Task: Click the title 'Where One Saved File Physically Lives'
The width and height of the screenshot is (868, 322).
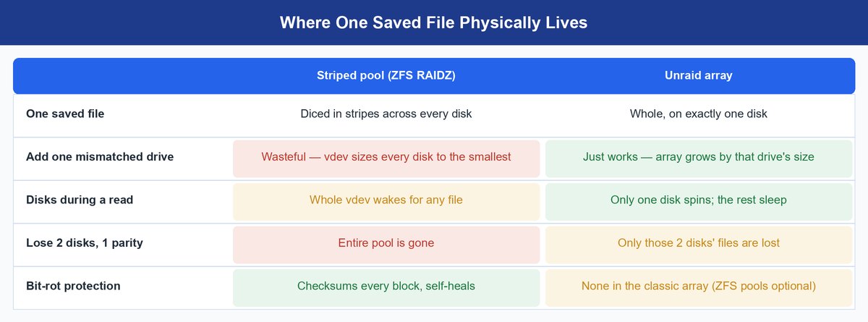Action: click(x=433, y=22)
